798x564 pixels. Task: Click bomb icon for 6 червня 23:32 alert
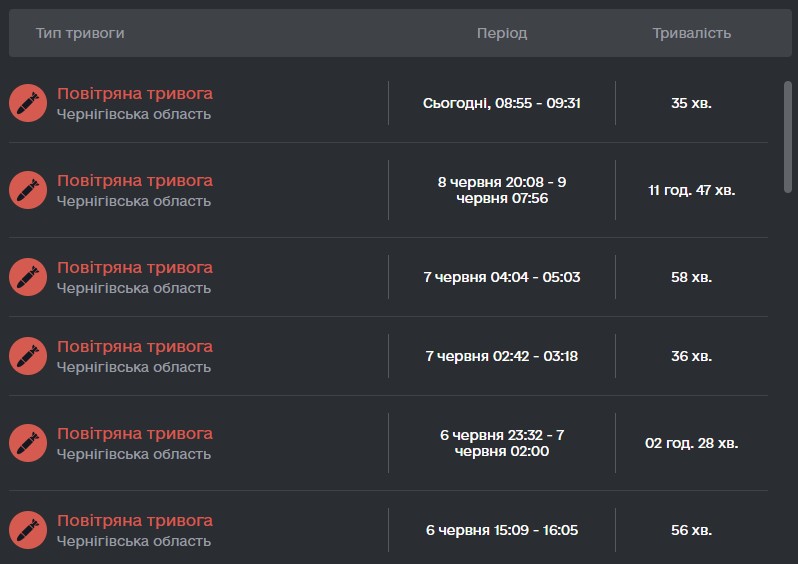[28, 443]
